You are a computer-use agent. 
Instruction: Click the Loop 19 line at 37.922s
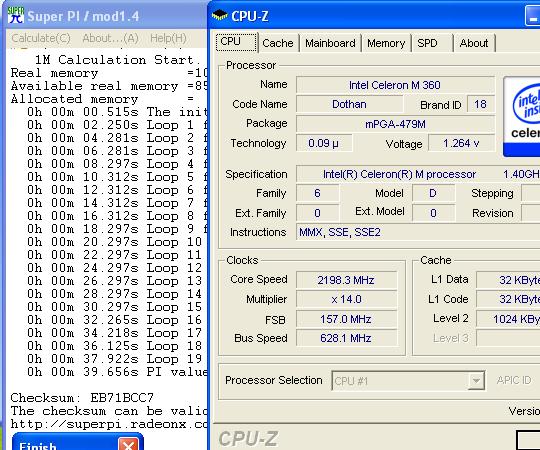(x=115, y=359)
